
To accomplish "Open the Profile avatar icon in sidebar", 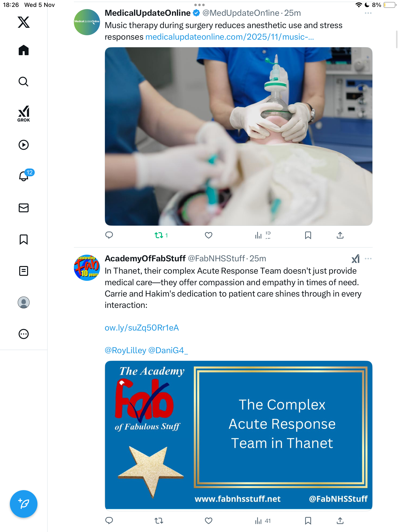I will 24,302.
